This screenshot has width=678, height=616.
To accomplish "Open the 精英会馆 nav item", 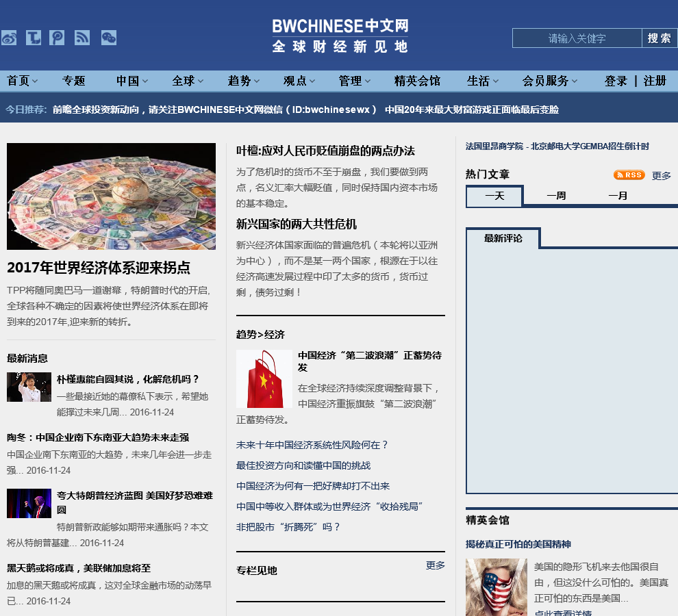I will click(x=417, y=81).
